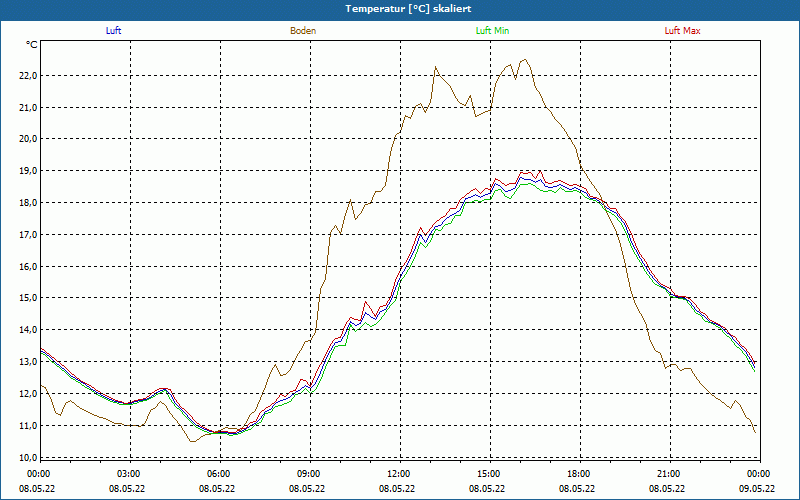The height and width of the screenshot is (500, 800).
Task: Click the 22,0 y-axis value
Action: (x=28, y=76)
